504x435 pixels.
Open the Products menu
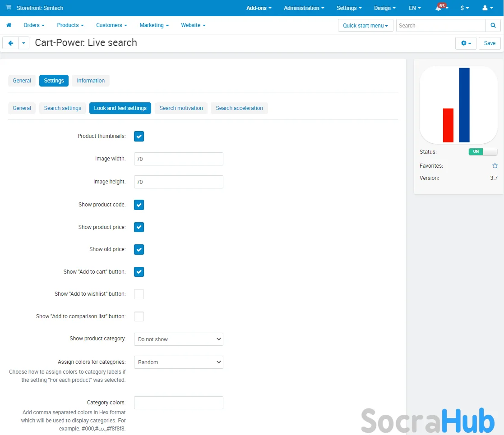(70, 25)
